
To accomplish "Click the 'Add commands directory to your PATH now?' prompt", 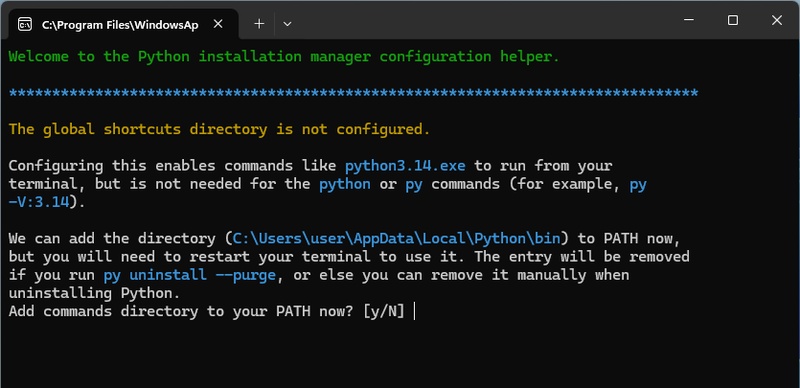I will tap(181, 311).
